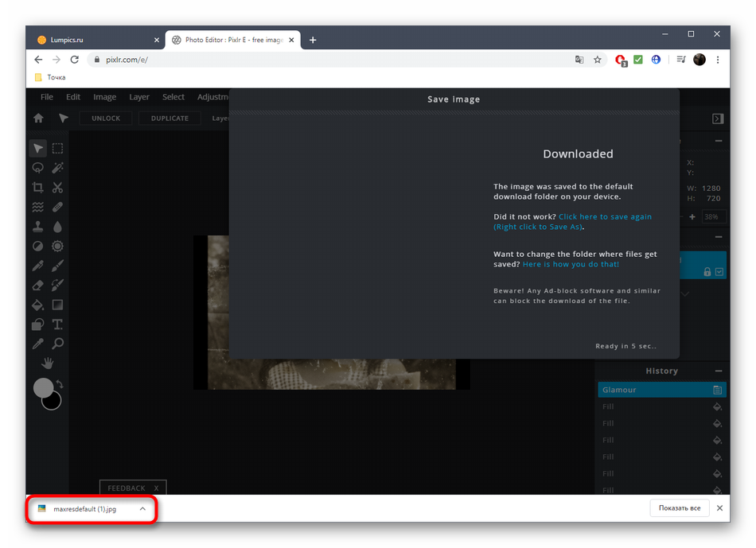This screenshot has width=756, height=548.
Task: Select the Crop tool
Action: click(37, 188)
